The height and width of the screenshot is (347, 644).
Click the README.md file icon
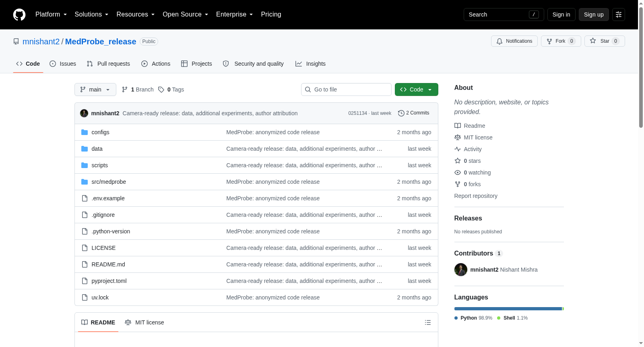click(x=85, y=264)
